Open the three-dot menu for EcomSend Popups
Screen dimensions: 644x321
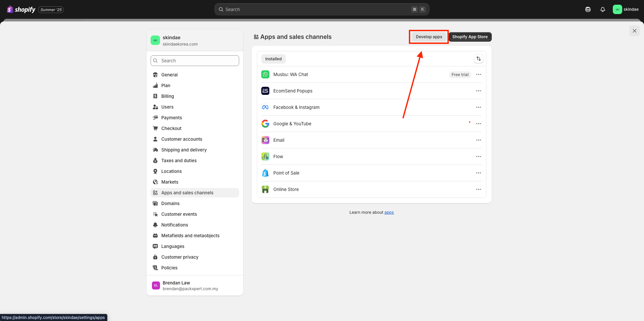pos(479,91)
